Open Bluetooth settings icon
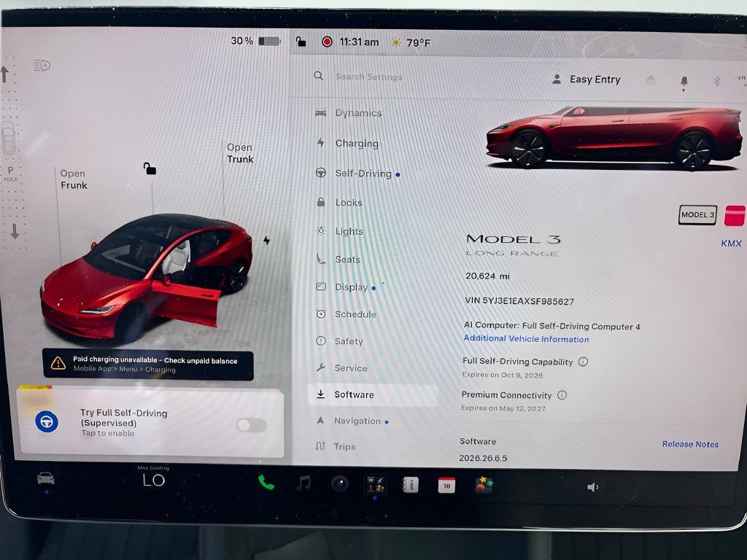Screen dimensions: 747x560 pyautogui.click(x=716, y=82)
